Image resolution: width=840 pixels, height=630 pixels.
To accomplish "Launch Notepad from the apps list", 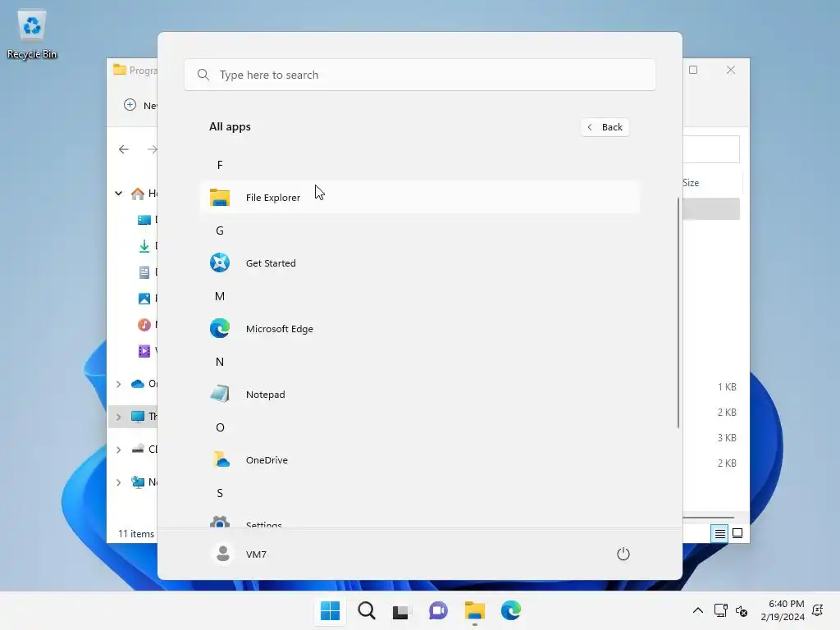I will point(419,395).
